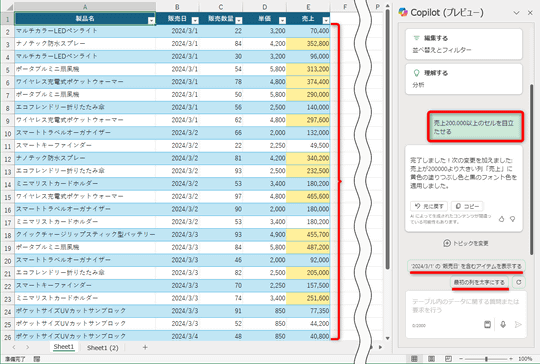Click the Copilot logo icon
Image resolution: width=540 pixels, height=364 pixels.
[403, 12]
